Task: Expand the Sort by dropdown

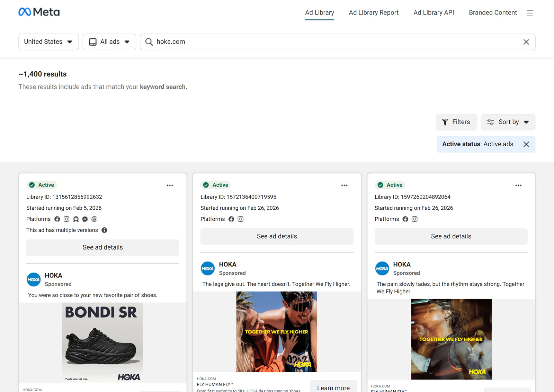Action: pos(508,122)
